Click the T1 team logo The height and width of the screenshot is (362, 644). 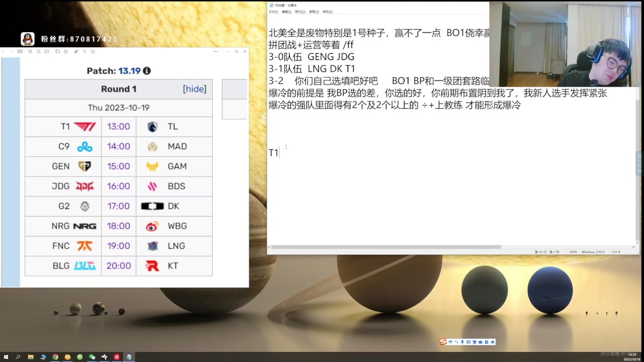click(85, 127)
